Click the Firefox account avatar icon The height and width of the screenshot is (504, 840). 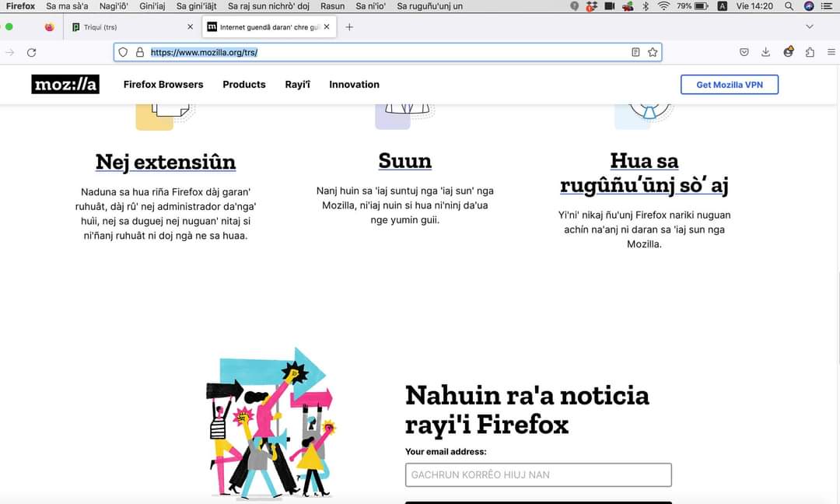point(788,52)
